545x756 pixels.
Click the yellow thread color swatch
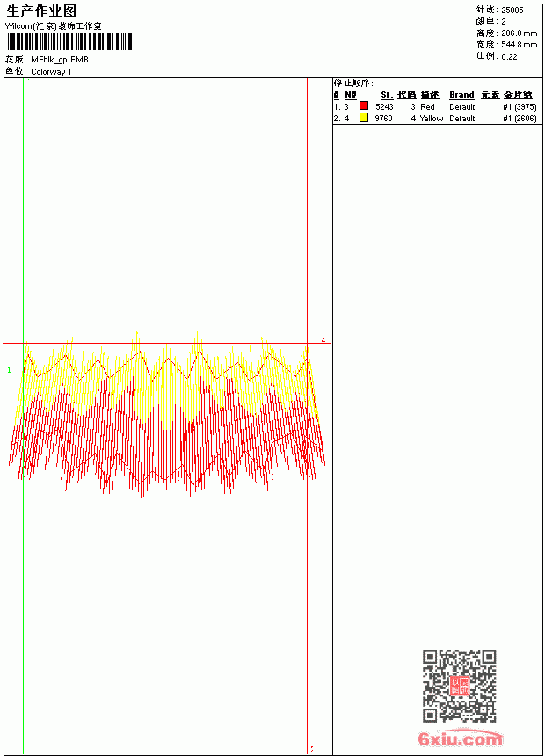(x=364, y=118)
